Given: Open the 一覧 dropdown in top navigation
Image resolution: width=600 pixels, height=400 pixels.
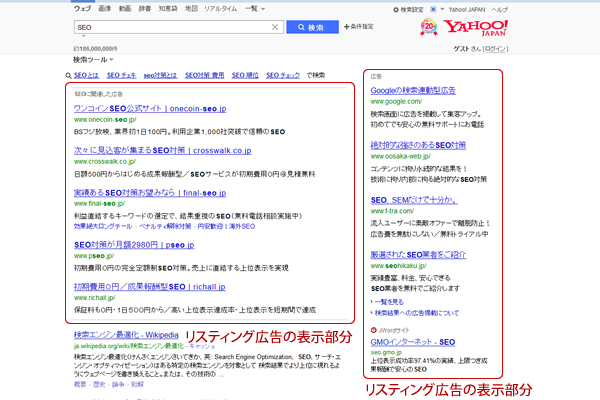Looking at the screenshot, I should [252, 8].
